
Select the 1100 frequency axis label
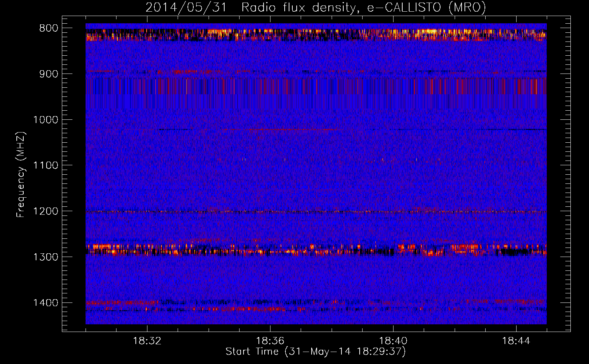(x=46, y=166)
